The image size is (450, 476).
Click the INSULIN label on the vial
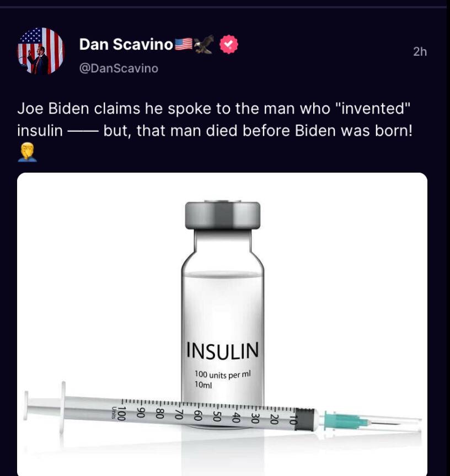(x=222, y=350)
